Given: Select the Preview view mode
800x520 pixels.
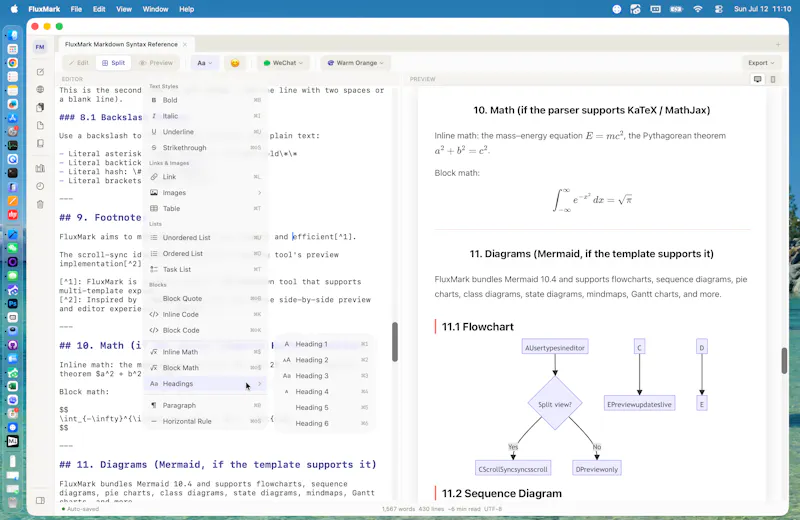Looking at the screenshot, I should click(x=156, y=63).
